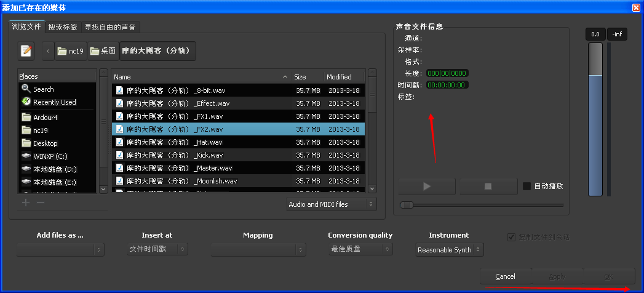Image resolution: width=644 pixels, height=293 pixels.
Task: Enable the 自动播放 checkbox
Action: tap(527, 186)
